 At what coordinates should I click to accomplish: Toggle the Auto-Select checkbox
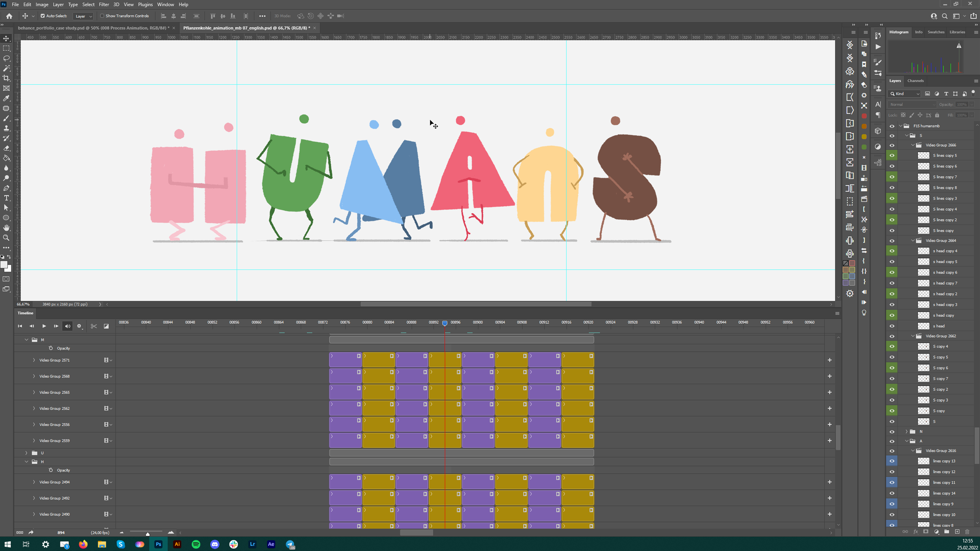click(x=43, y=16)
